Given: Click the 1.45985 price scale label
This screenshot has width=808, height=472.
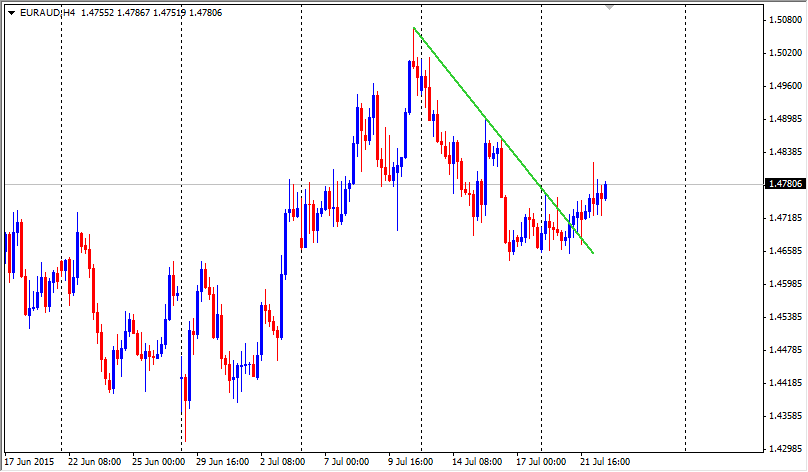Looking at the screenshot, I should [785, 283].
